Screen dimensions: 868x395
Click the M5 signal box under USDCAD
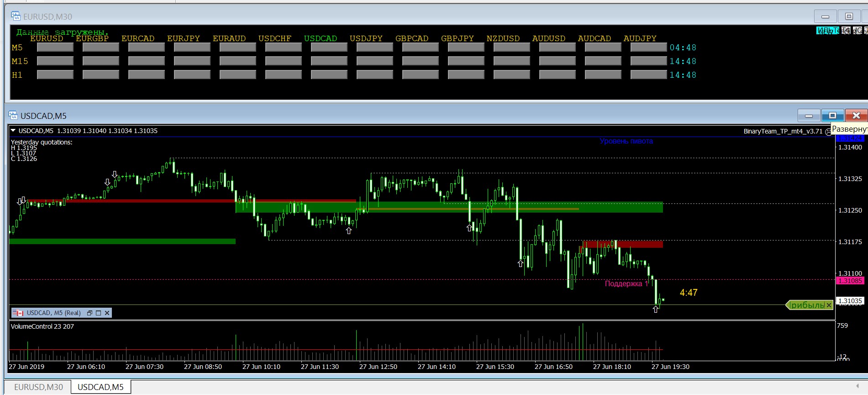click(x=329, y=47)
